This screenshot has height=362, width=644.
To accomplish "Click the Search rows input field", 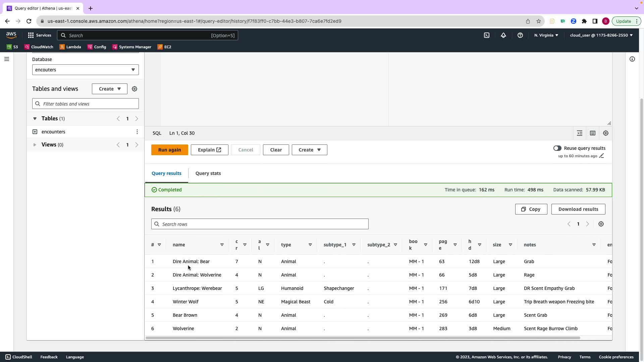I will click(260, 224).
